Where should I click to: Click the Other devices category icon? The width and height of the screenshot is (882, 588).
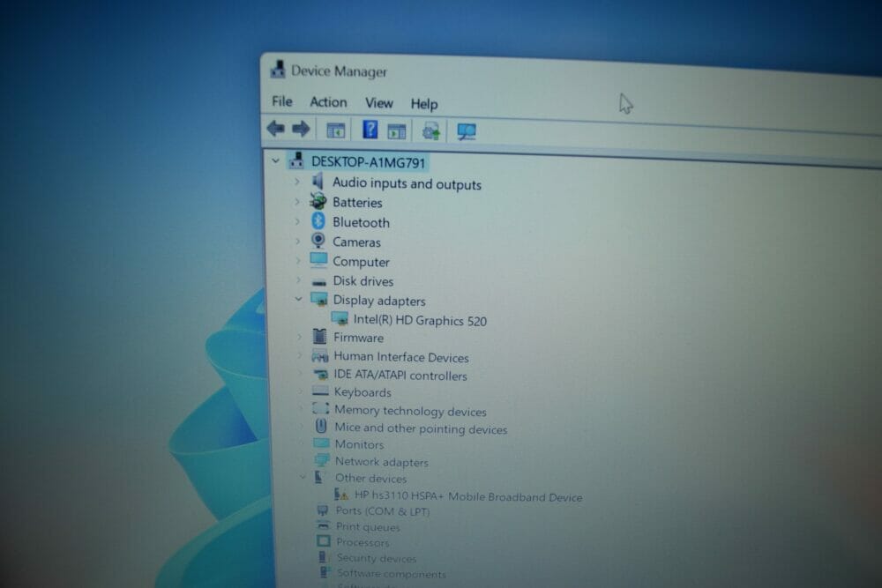click(x=319, y=477)
